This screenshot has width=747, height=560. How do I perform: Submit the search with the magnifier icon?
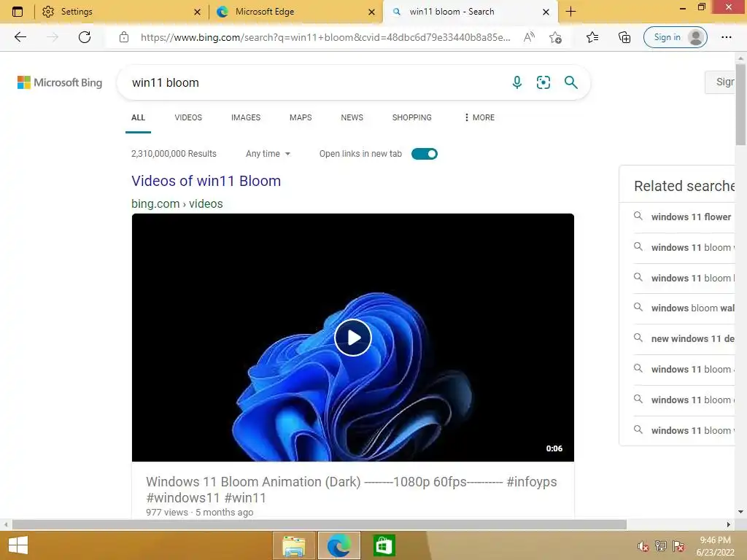(570, 82)
